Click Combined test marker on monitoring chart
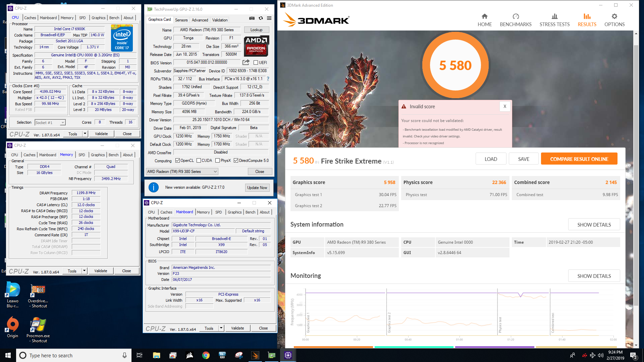The height and width of the screenshot is (362, 644). coord(553,323)
